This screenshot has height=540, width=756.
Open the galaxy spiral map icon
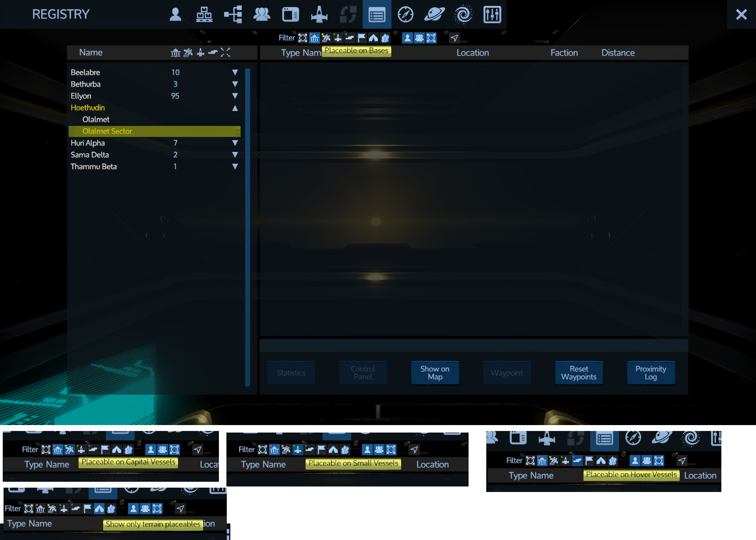coord(463,15)
